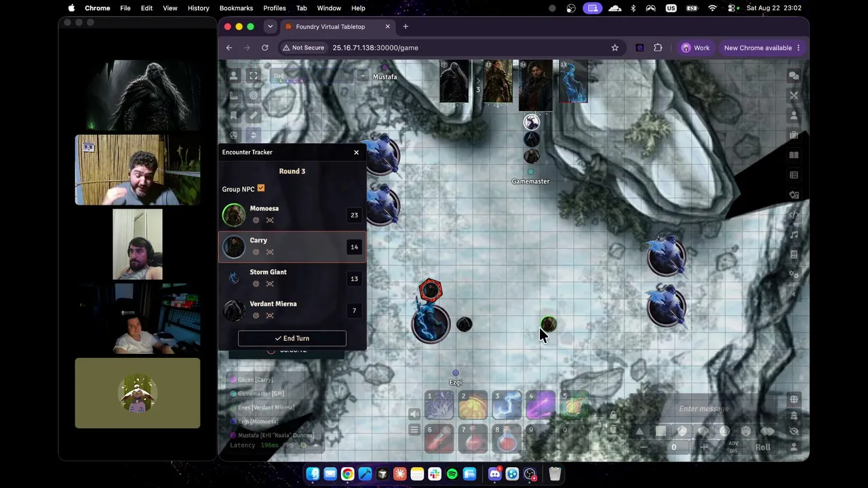Open the Journal Notes bookmark control
Screen dimensions: 868x488
[x=233, y=115]
